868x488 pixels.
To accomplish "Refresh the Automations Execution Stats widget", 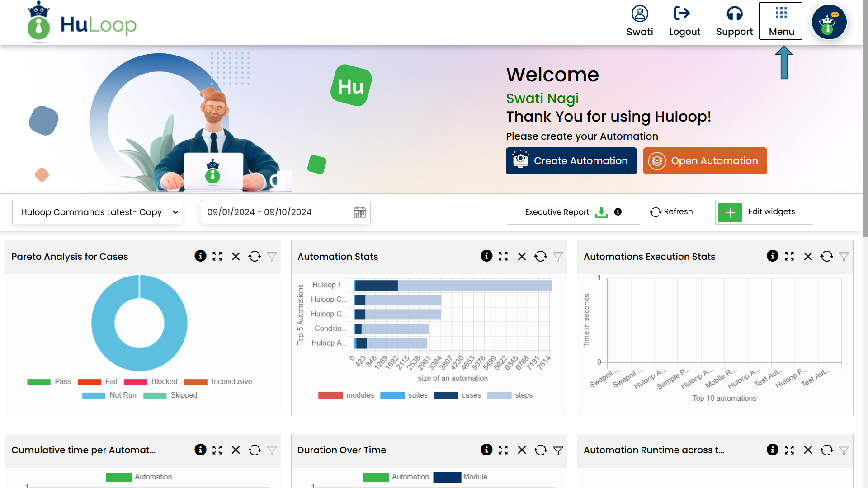I will click(x=827, y=256).
